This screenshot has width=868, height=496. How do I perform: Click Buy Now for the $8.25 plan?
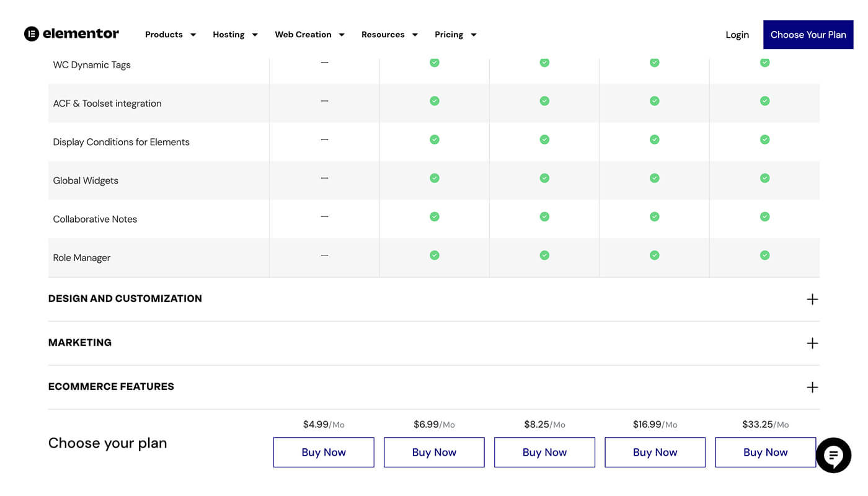click(544, 452)
